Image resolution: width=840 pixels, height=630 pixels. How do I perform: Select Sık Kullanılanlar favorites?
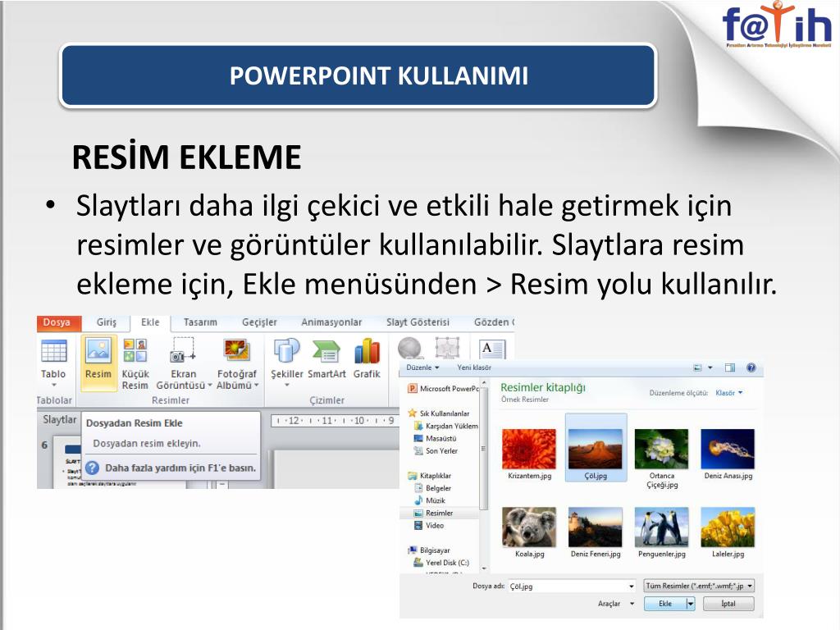coord(439,413)
